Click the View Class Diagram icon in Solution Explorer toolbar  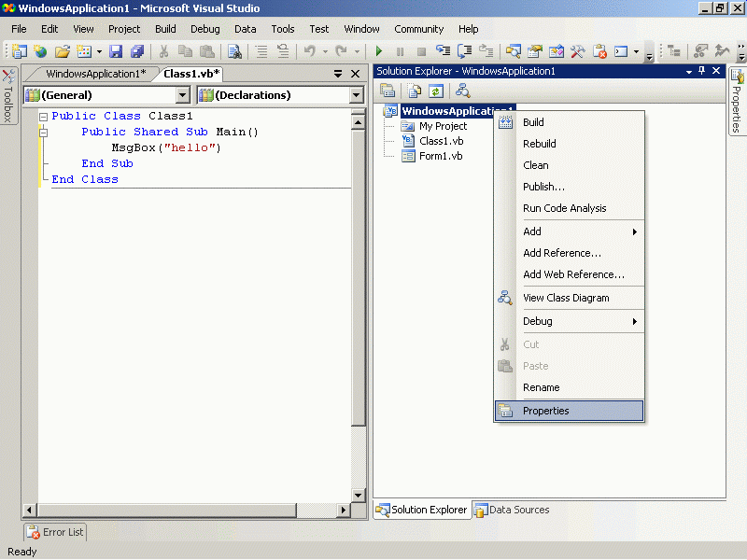(461, 91)
